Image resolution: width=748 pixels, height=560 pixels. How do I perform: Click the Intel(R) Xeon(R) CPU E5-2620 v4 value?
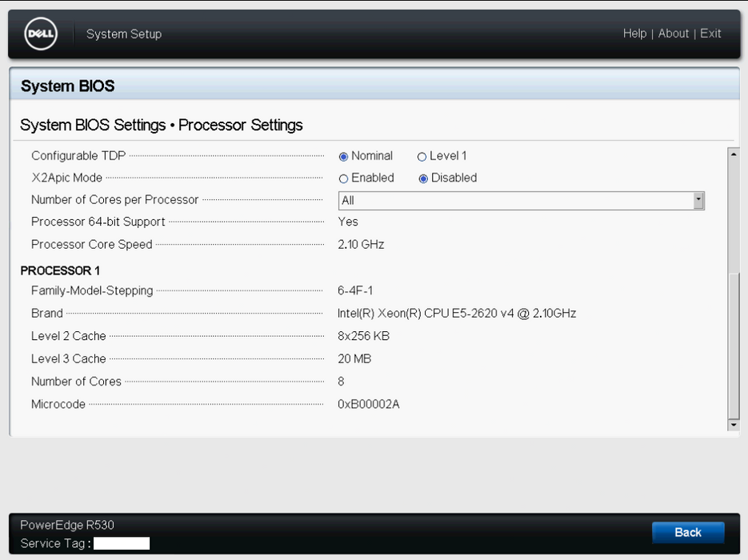(457, 314)
